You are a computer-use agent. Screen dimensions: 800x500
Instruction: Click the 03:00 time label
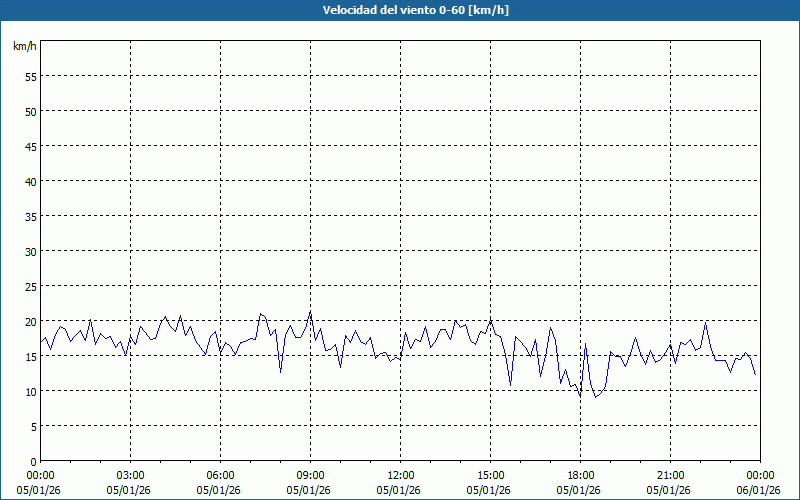pyautogui.click(x=131, y=475)
